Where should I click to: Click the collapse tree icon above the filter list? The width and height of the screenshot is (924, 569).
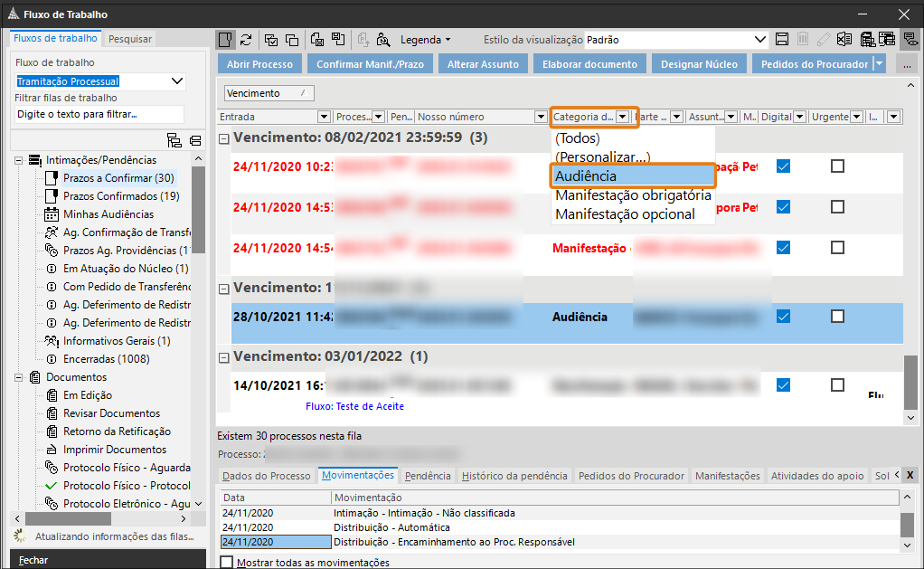coord(194,142)
